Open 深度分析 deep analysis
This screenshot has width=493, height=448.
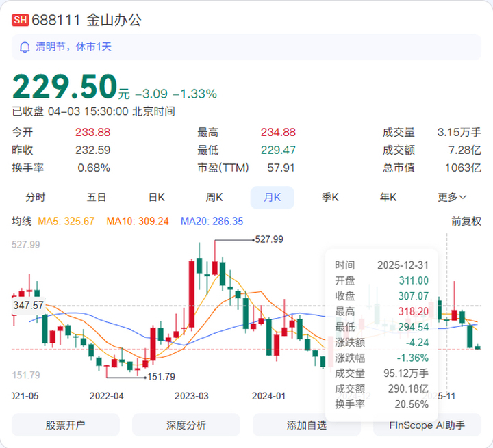point(186,425)
